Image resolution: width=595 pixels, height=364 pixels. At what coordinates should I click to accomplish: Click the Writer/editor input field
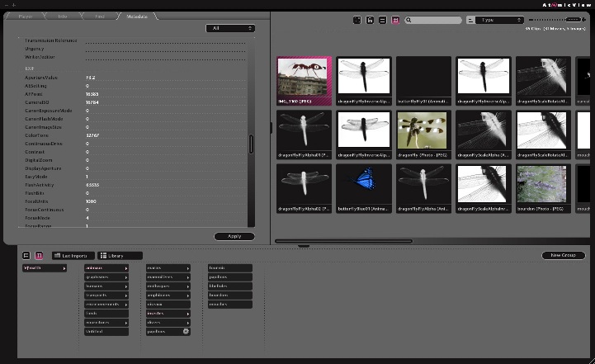[165, 57]
